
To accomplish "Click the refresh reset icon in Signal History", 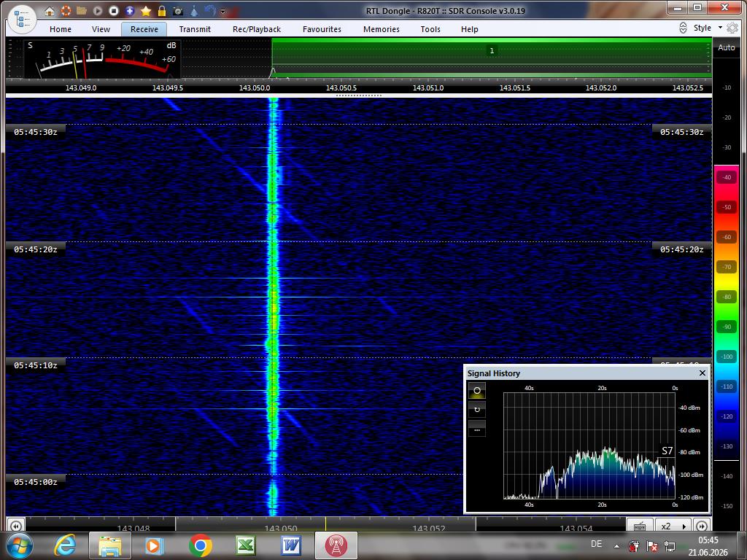I will (477, 410).
